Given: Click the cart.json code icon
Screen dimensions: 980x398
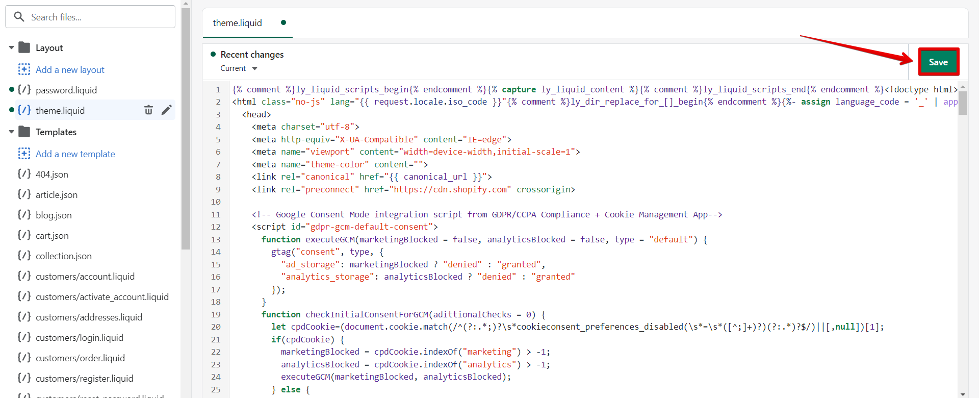Looking at the screenshot, I should tap(24, 235).
